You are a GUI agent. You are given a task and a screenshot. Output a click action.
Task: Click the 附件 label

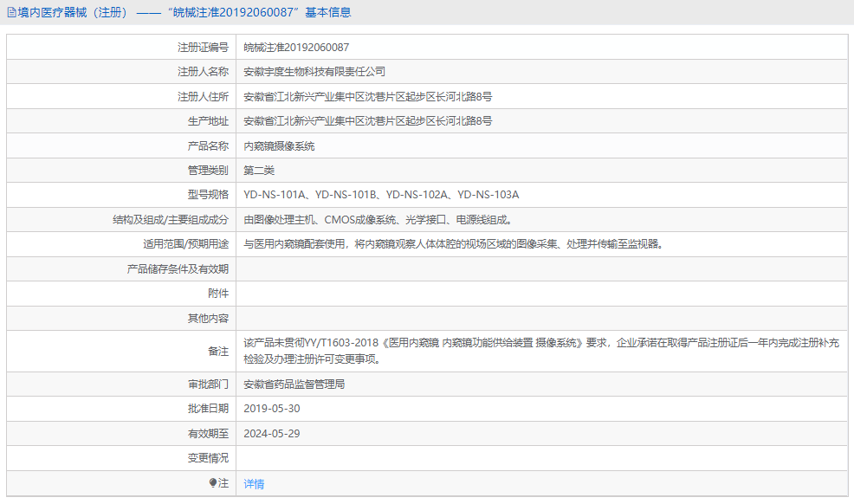coord(218,294)
